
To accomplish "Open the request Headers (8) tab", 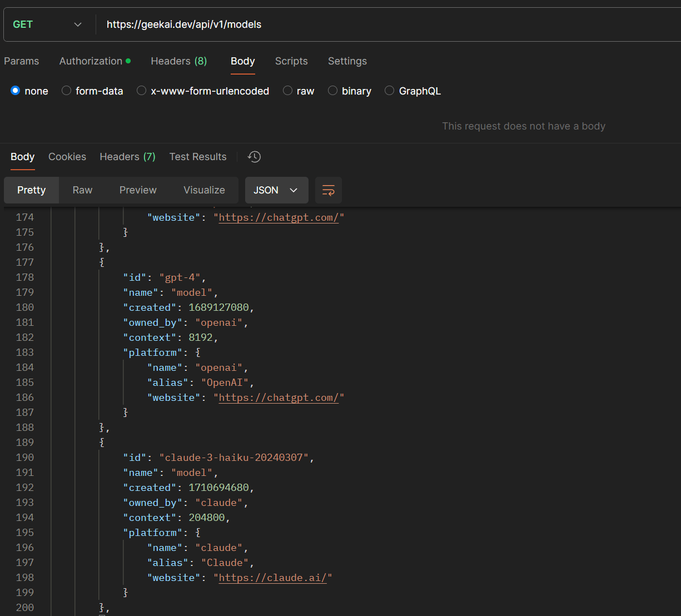I will tap(179, 61).
